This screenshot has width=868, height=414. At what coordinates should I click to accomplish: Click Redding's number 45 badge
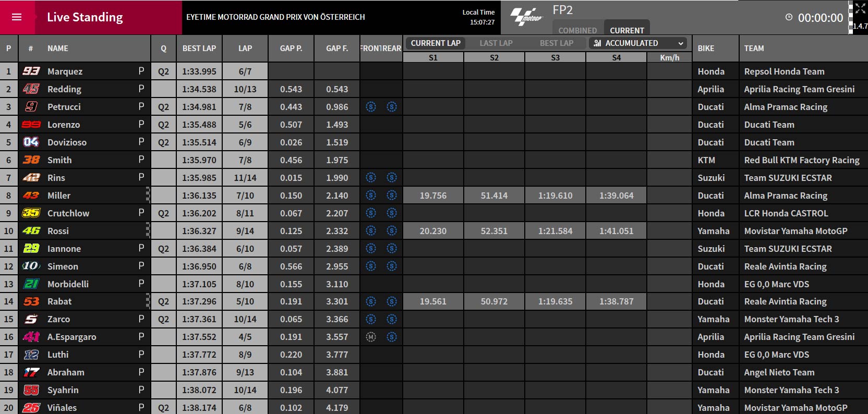(x=31, y=89)
